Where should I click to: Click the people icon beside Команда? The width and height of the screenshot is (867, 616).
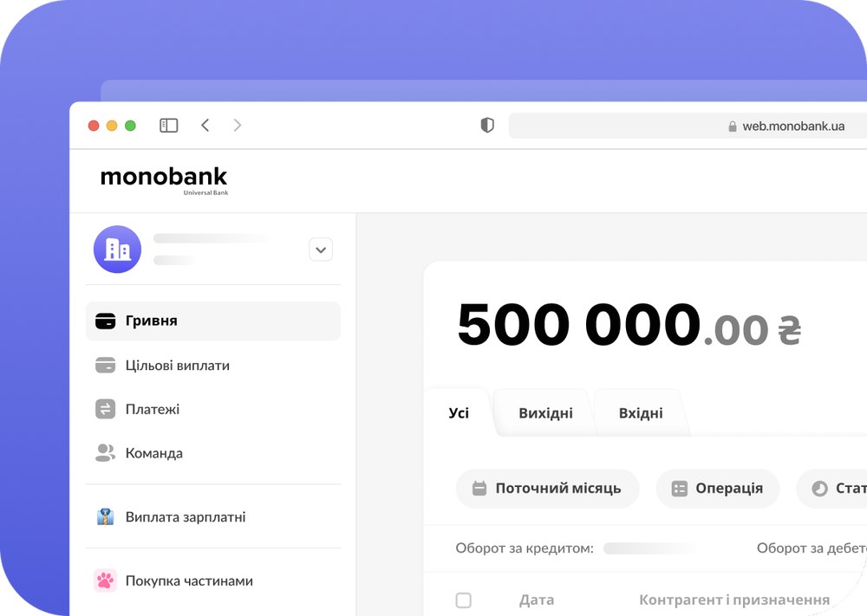[x=105, y=453]
